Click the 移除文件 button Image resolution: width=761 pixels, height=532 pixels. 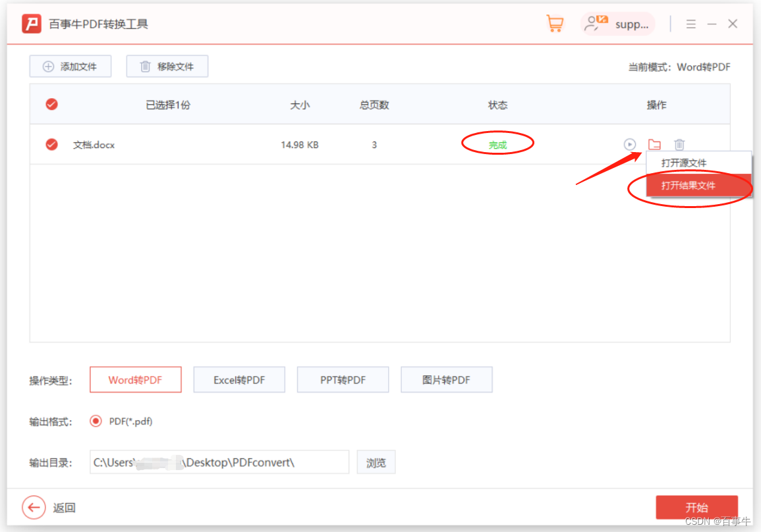[x=167, y=66]
